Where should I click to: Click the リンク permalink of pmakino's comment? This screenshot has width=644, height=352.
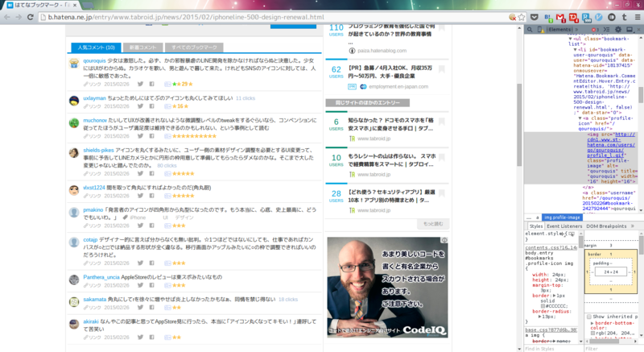(x=93, y=226)
